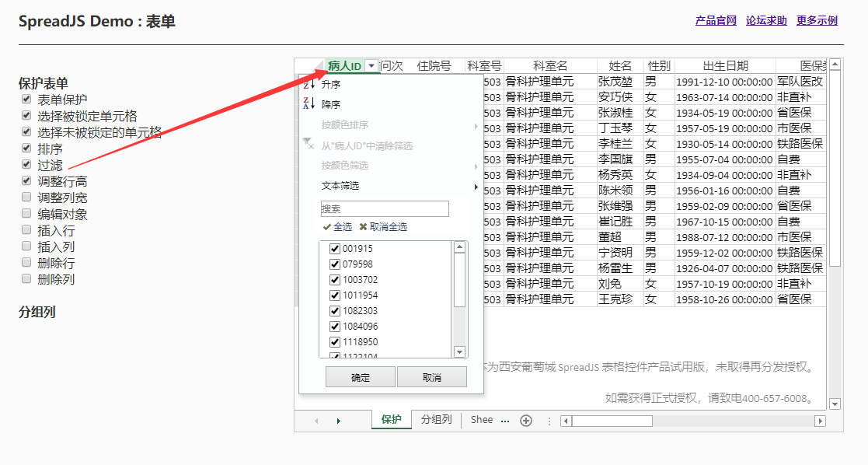
Task: Uncheck filter value 1003702
Action: 334,279
